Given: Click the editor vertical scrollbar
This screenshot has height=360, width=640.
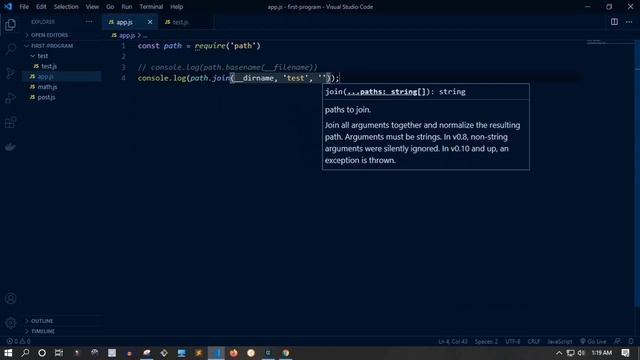Looking at the screenshot, I should click(x=637, y=173).
